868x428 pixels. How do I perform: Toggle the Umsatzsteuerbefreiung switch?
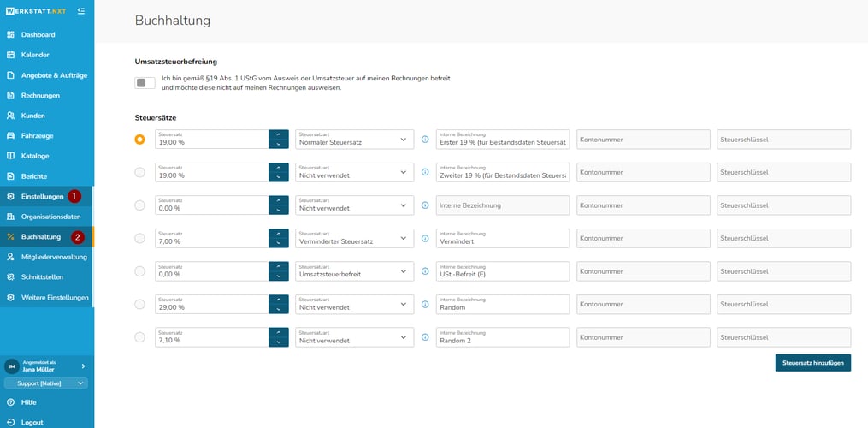(145, 83)
